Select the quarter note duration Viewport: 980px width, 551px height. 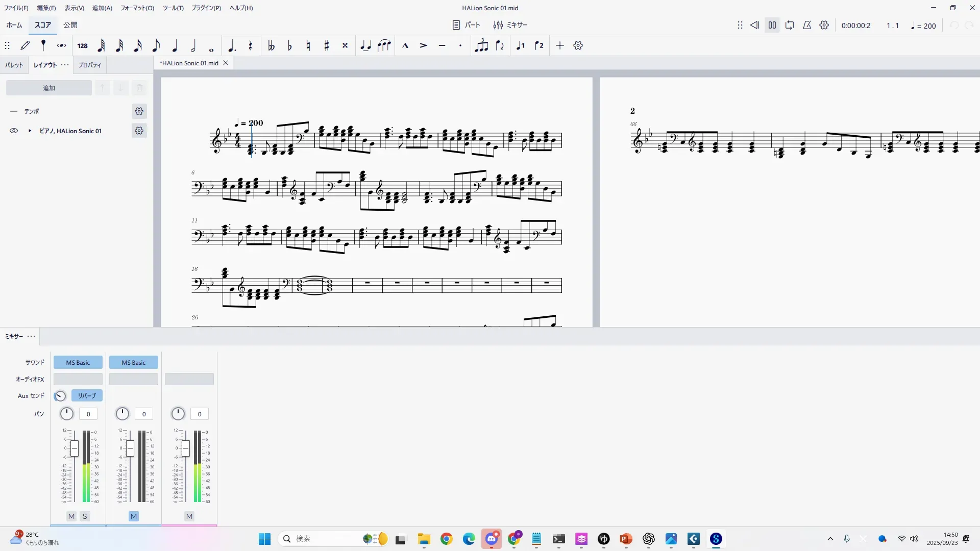175,45
